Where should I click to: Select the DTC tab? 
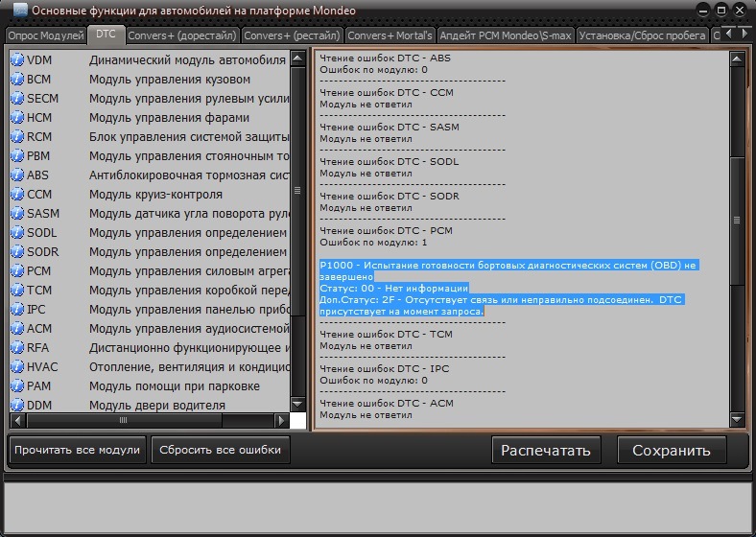(x=106, y=35)
